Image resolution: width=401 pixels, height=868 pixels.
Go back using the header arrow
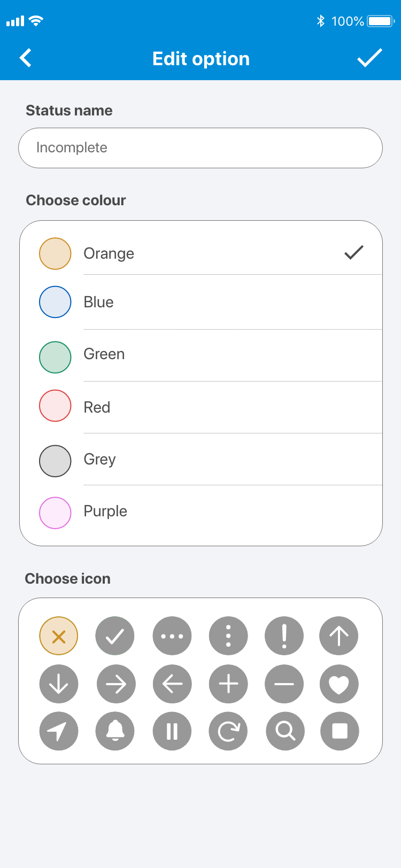pyautogui.click(x=26, y=58)
